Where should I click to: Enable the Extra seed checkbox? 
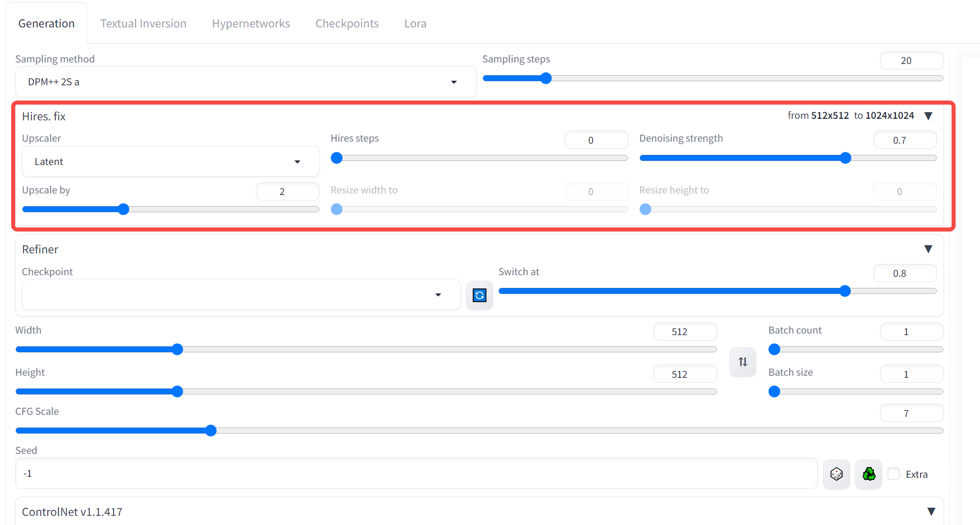tap(894, 474)
